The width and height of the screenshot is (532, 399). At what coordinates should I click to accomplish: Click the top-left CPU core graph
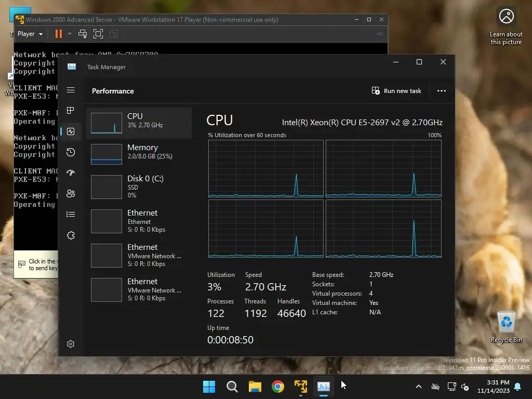coord(265,168)
